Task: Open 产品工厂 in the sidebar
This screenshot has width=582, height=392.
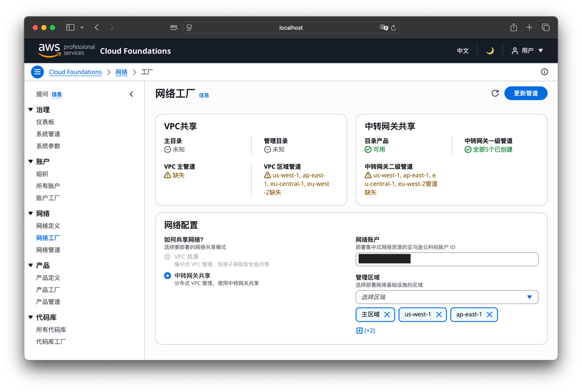Action: tap(48, 290)
